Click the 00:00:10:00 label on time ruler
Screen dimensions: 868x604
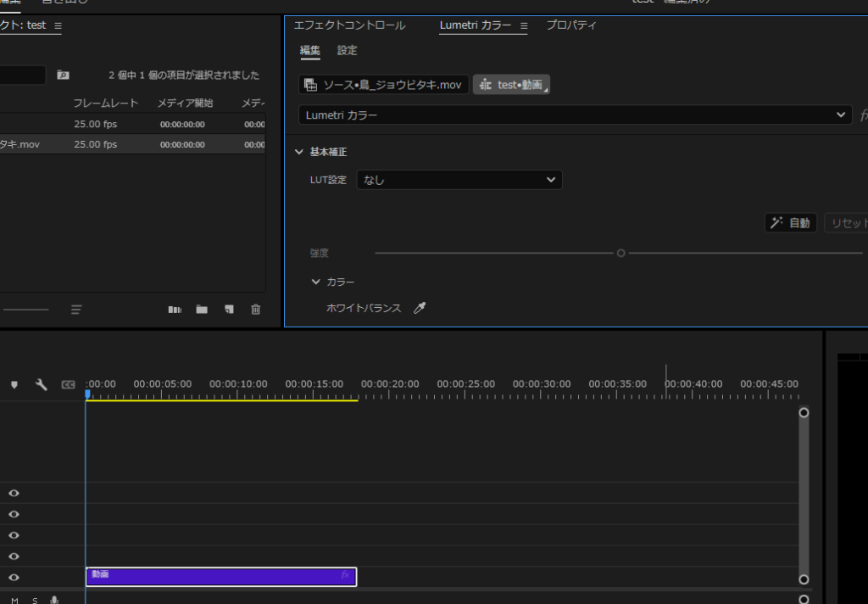(238, 384)
